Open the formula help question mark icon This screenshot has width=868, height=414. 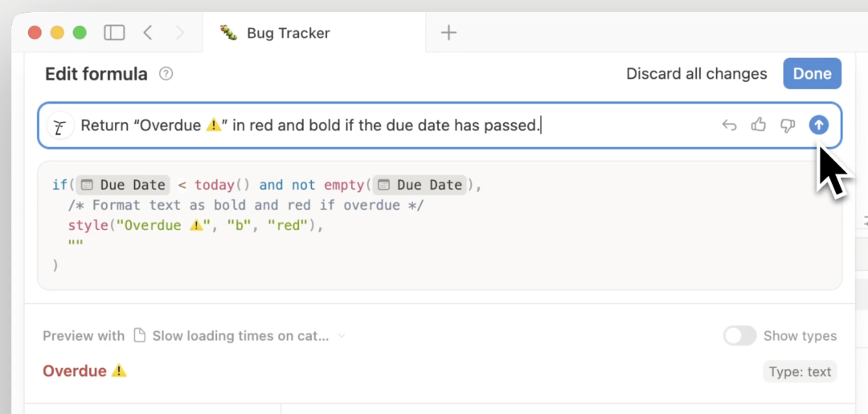(166, 74)
